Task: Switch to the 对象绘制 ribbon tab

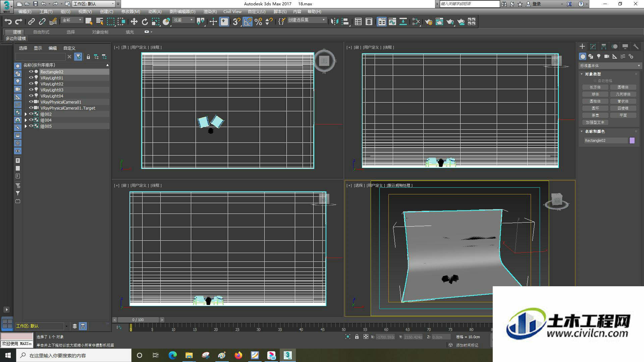Action: coord(100,32)
